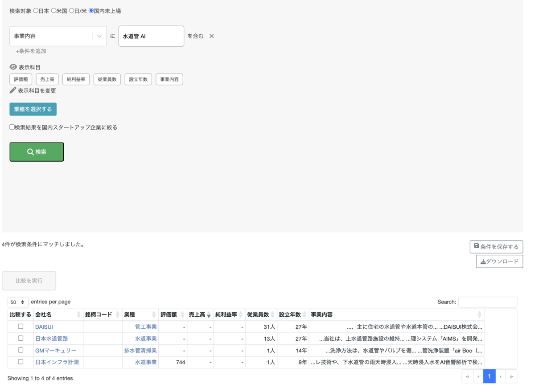This screenshot has height=392, width=535.
Task: Click 水道事業 link in 日本インフラ計測 row
Action: (146, 362)
